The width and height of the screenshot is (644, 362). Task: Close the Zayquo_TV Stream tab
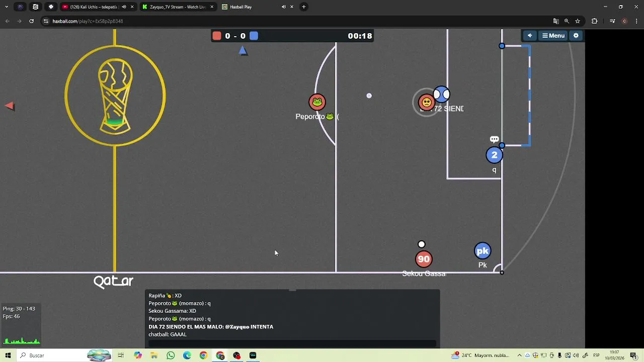212,7
